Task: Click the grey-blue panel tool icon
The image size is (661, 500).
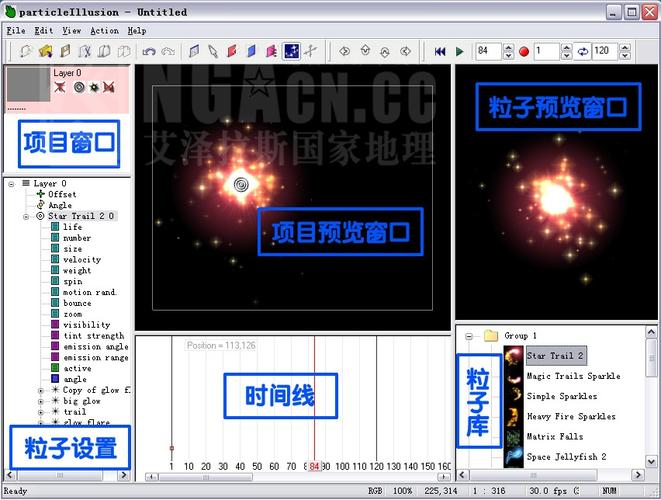Action: coord(194,51)
